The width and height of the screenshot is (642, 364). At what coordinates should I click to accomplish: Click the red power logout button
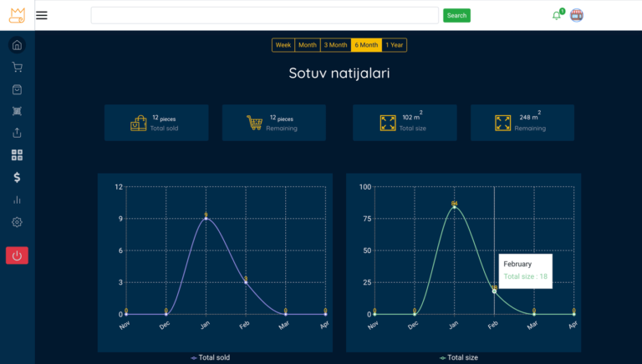17,255
